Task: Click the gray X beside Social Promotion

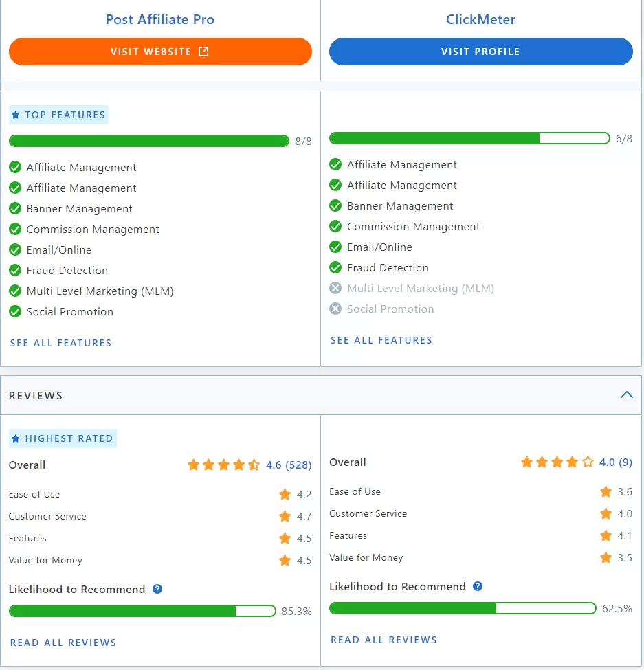Action: click(x=335, y=309)
